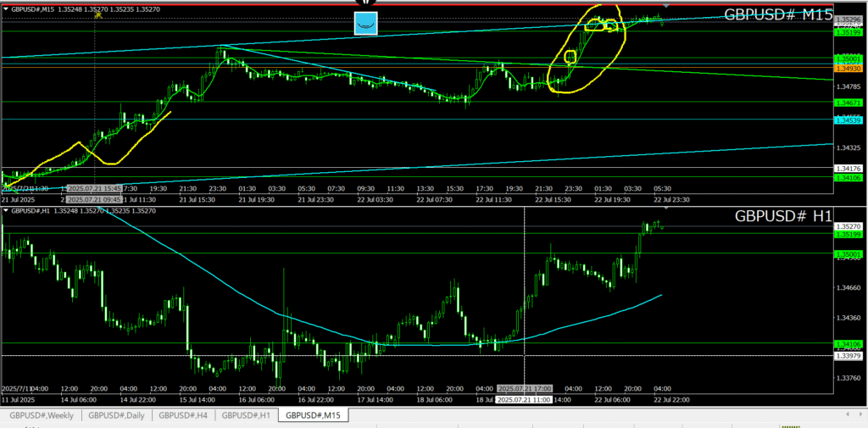Click the H1 chart shift triangle marker
This screenshot has height=428, width=868.
[x=665, y=207]
